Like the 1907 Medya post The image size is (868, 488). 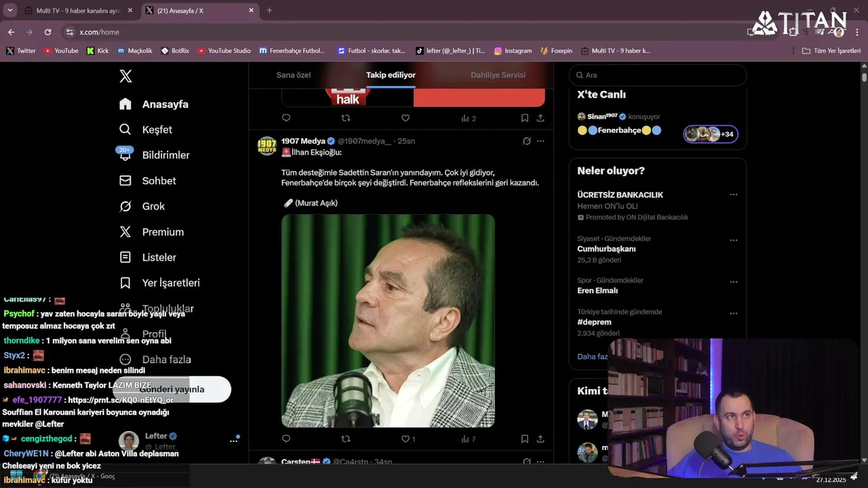(406, 439)
